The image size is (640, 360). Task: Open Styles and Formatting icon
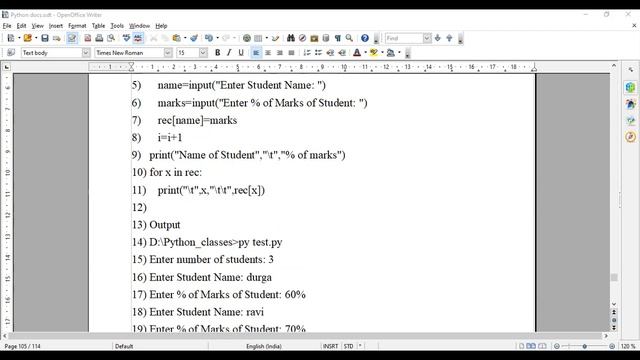[11, 53]
